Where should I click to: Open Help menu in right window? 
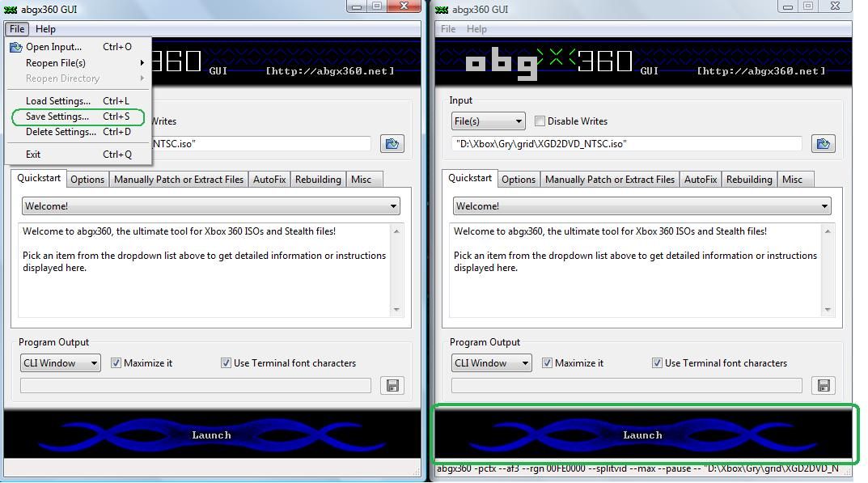point(476,29)
